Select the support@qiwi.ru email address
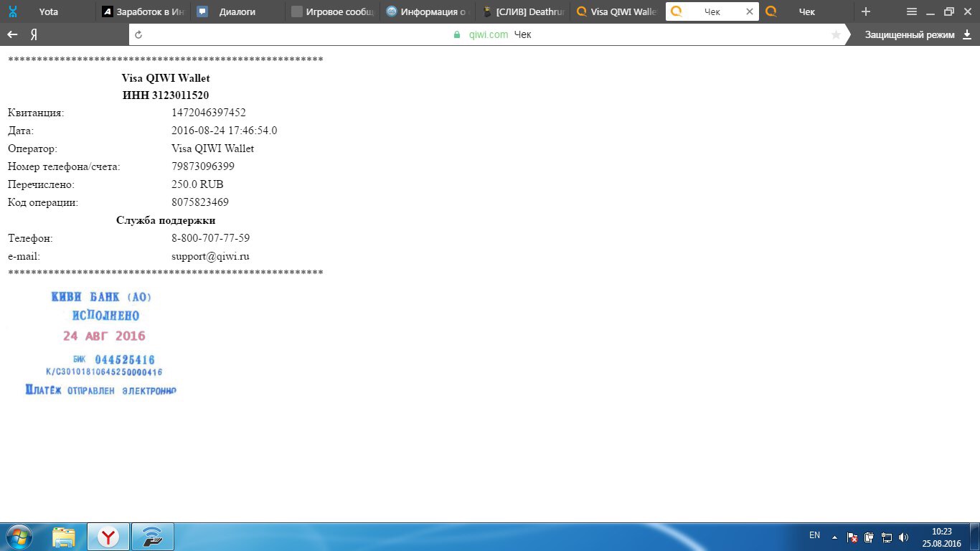Screen dimensions: 980x551 pyautogui.click(x=210, y=256)
